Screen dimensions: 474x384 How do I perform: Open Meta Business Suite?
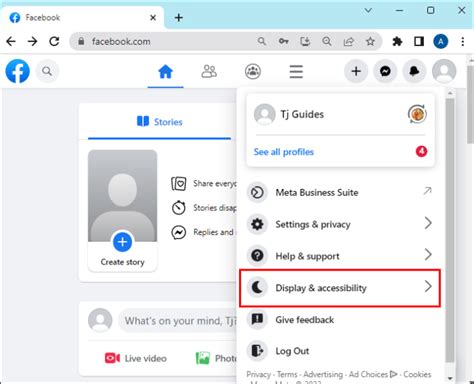tap(340, 192)
